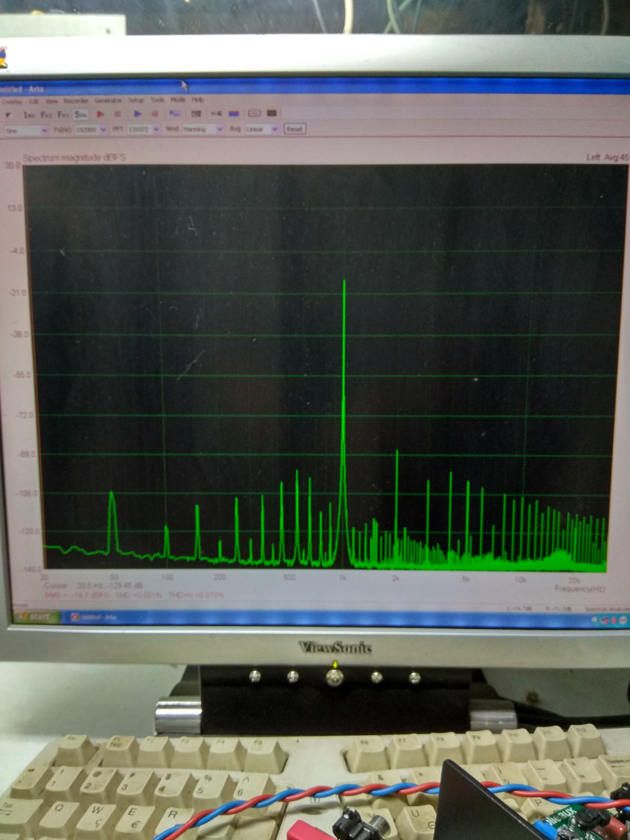
Task: Open the Fs(Hz) 192000 sampling rate dropdown
Action: pos(91,130)
